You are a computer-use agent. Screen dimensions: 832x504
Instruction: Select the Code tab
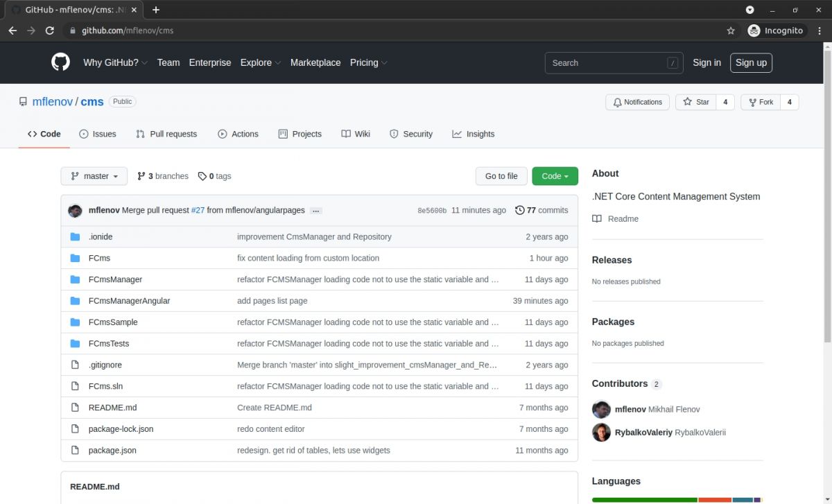[44, 134]
